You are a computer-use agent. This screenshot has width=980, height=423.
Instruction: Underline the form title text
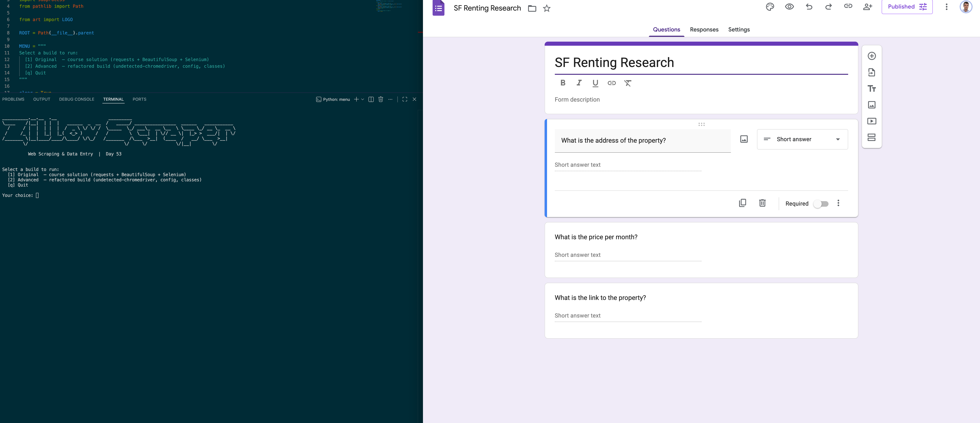pyautogui.click(x=595, y=83)
